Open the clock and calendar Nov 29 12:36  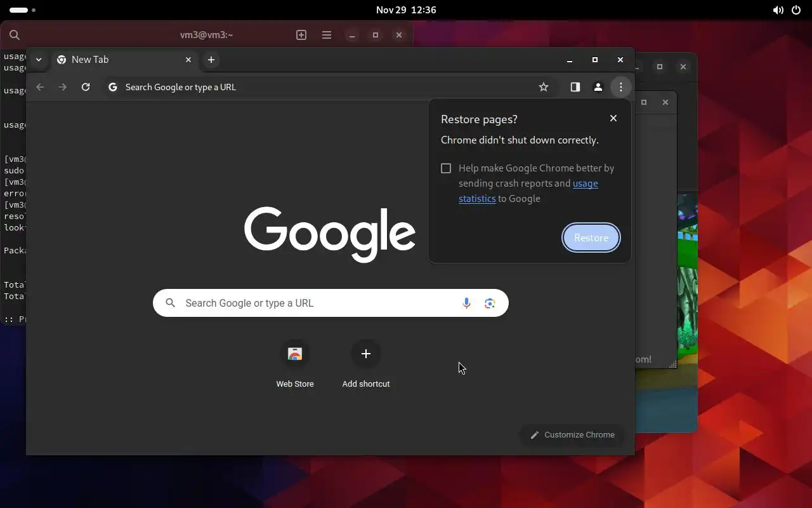[406, 10]
